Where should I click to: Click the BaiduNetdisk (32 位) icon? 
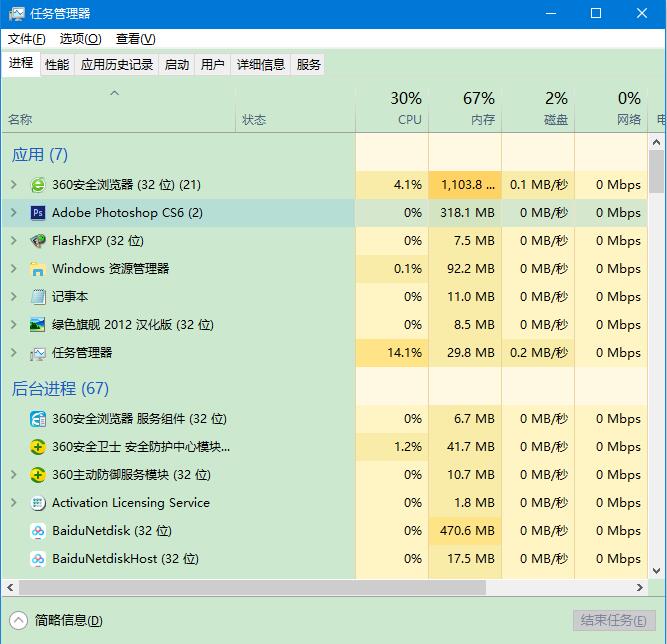38,531
